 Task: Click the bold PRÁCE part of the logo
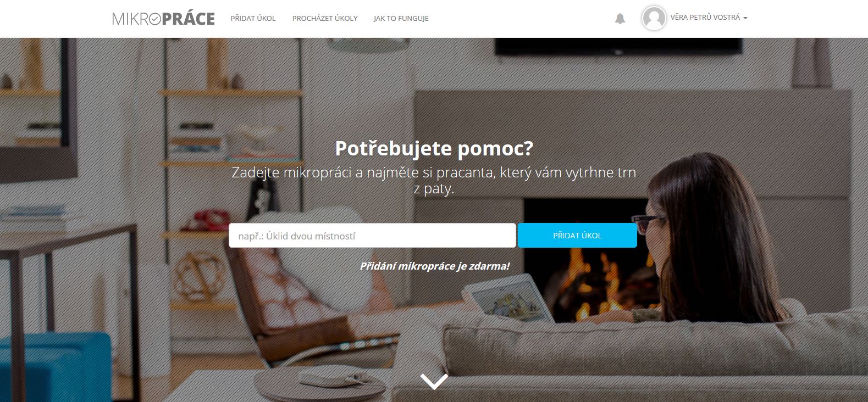pos(189,19)
